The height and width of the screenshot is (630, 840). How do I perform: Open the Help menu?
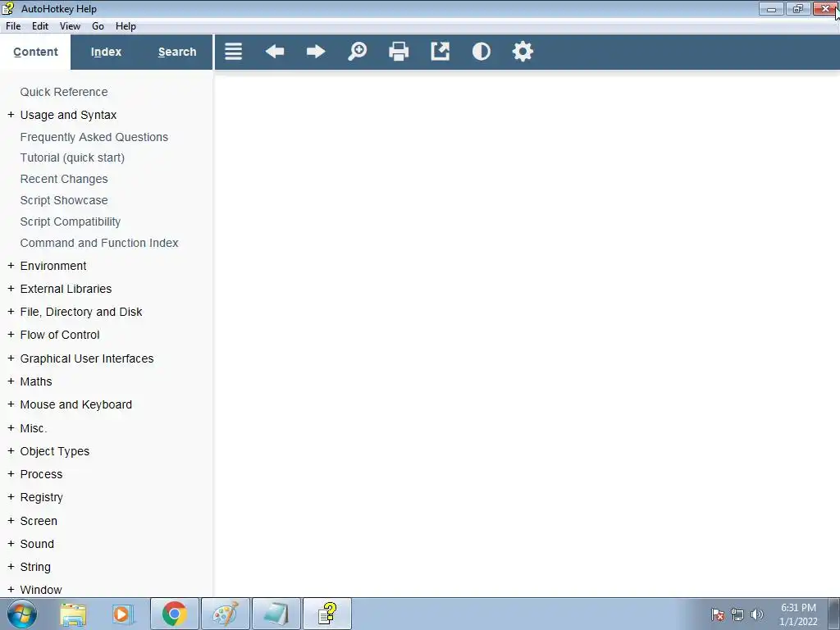(126, 26)
